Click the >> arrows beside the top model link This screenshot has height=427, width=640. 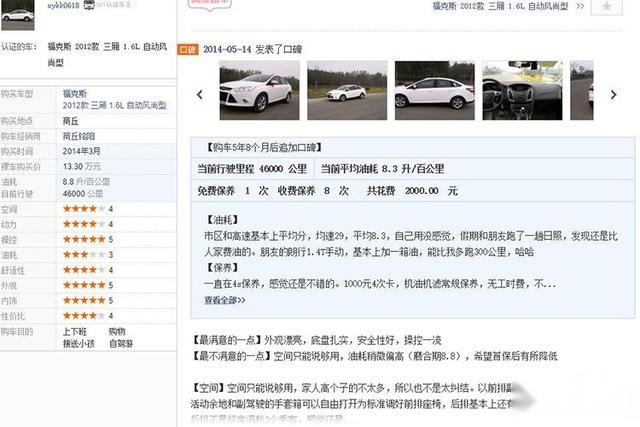(x=580, y=6)
